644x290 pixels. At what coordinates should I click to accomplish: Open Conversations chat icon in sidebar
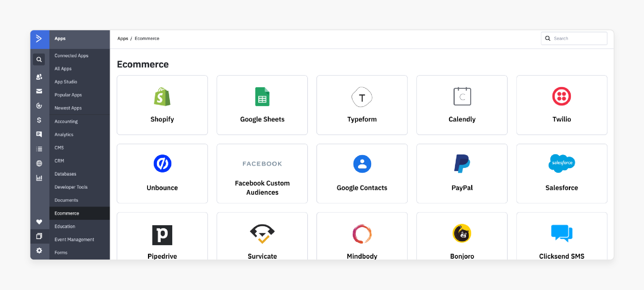point(39,134)
